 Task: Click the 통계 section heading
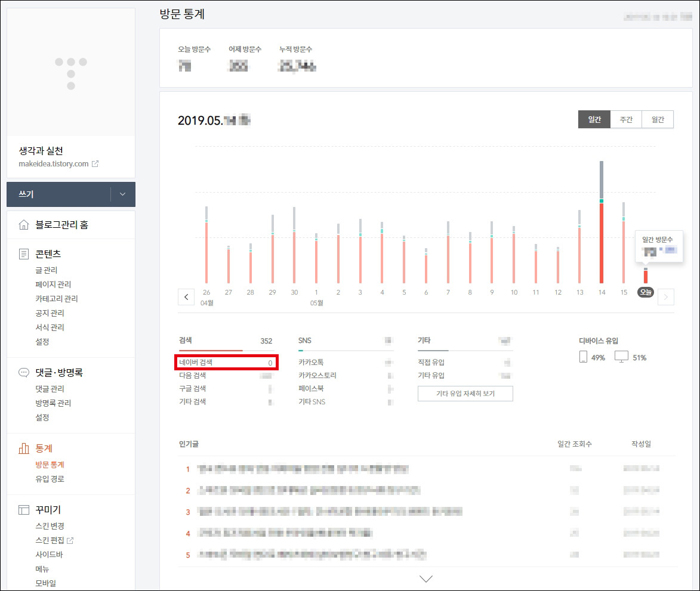(x=44, y=448)
